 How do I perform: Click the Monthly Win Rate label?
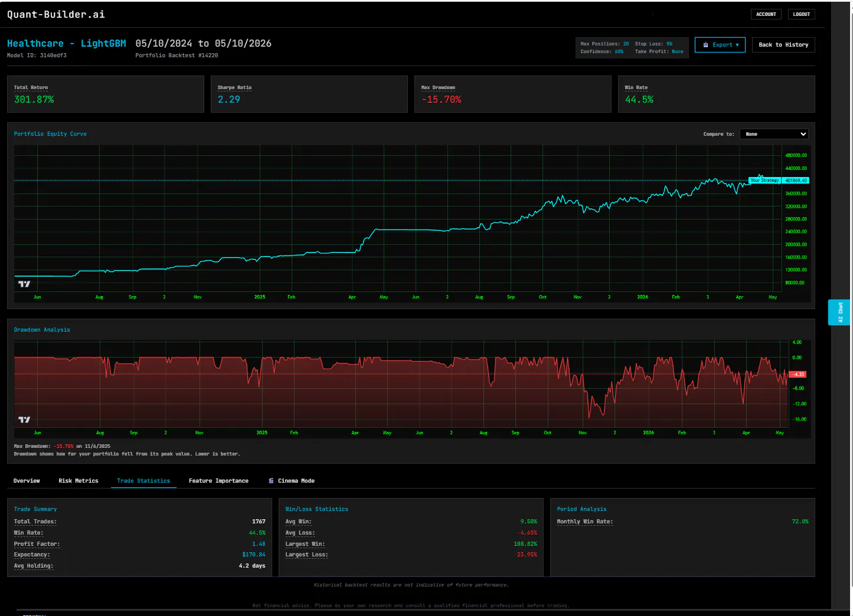[x=585, y=522]
